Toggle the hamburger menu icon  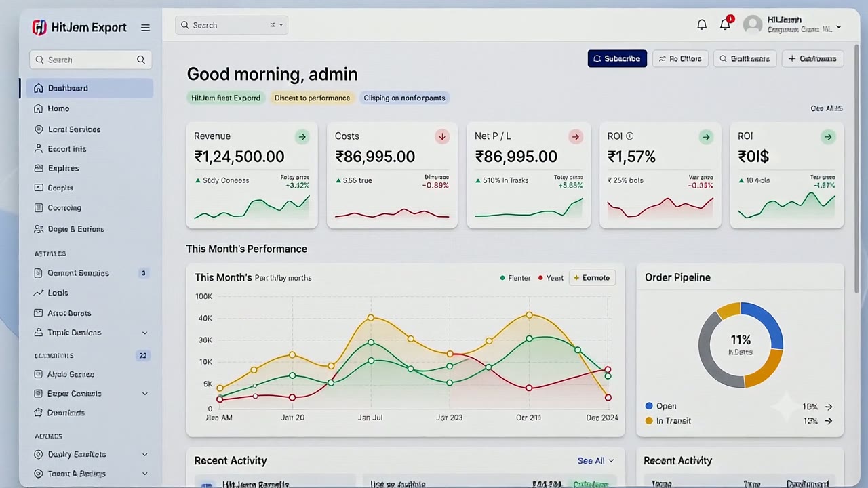145,28
